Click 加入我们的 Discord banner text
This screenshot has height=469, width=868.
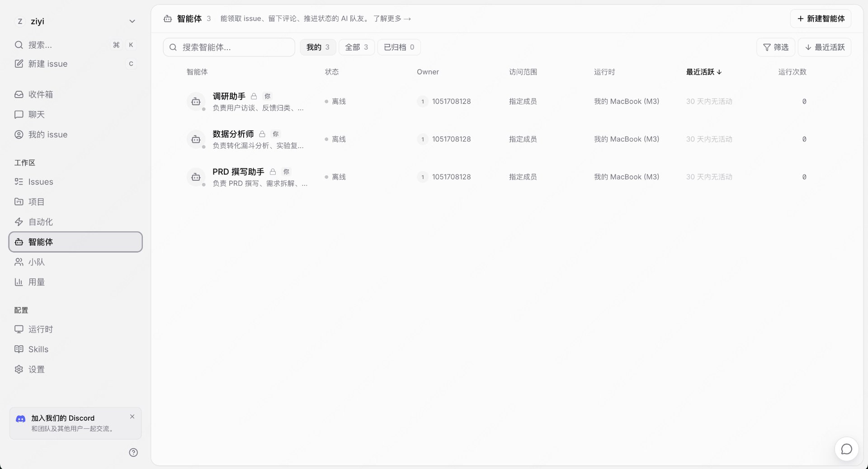click(x=63, y=418)
